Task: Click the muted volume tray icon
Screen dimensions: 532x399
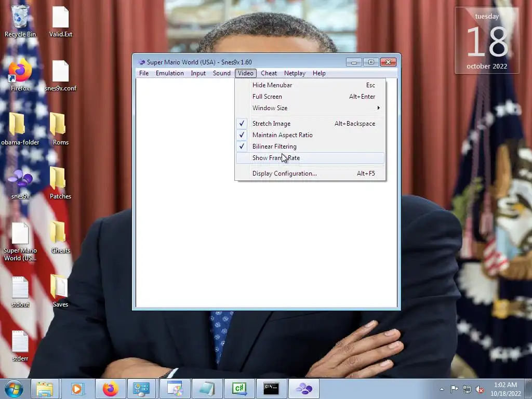Action: point(480,389)
